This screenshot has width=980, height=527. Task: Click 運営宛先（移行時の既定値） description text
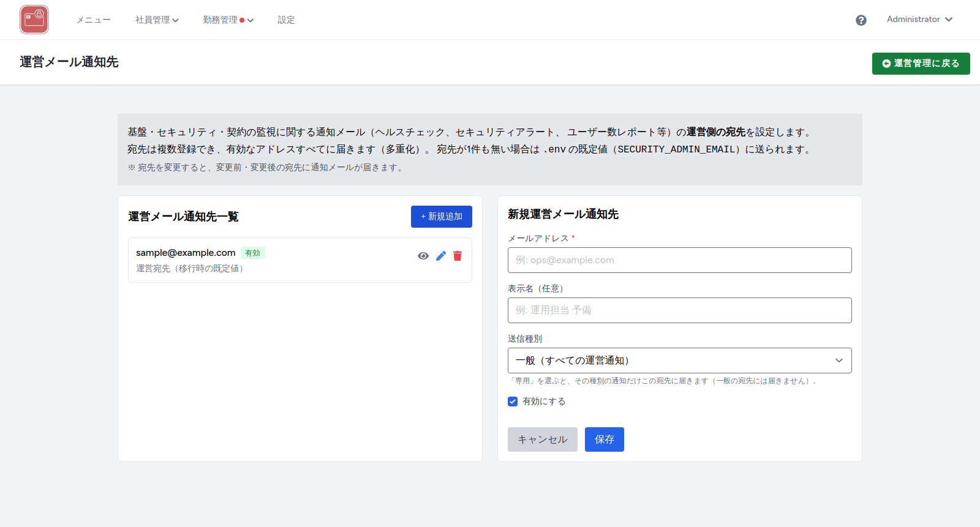[191, 269]
